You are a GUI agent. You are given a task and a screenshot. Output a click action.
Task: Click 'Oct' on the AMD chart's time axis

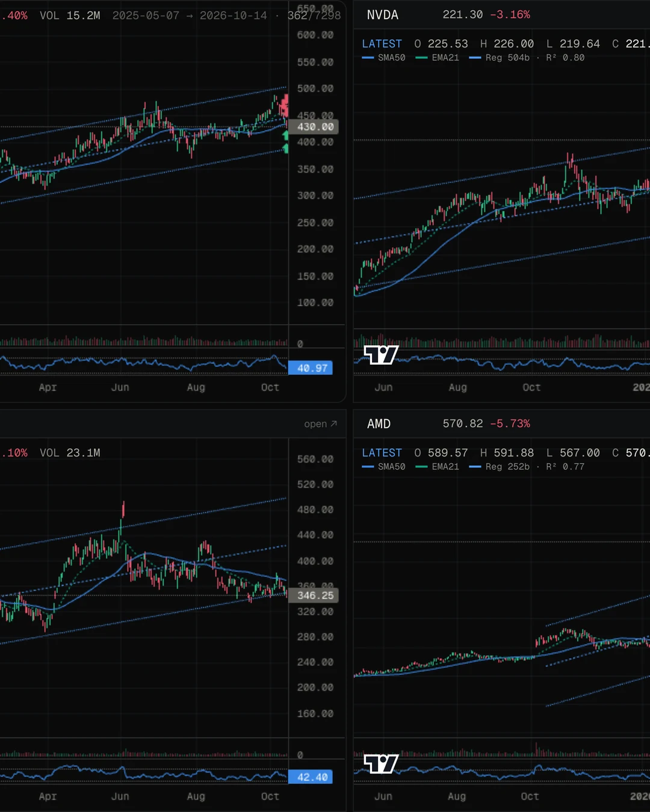[530, 796]
